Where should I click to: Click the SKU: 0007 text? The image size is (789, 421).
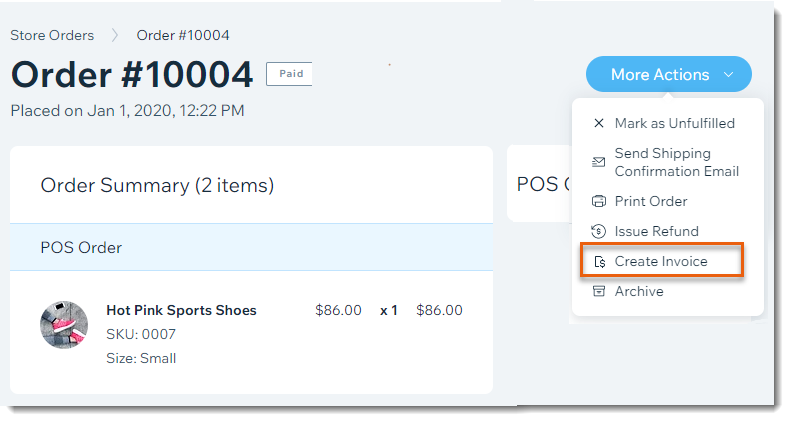[141, 334]
